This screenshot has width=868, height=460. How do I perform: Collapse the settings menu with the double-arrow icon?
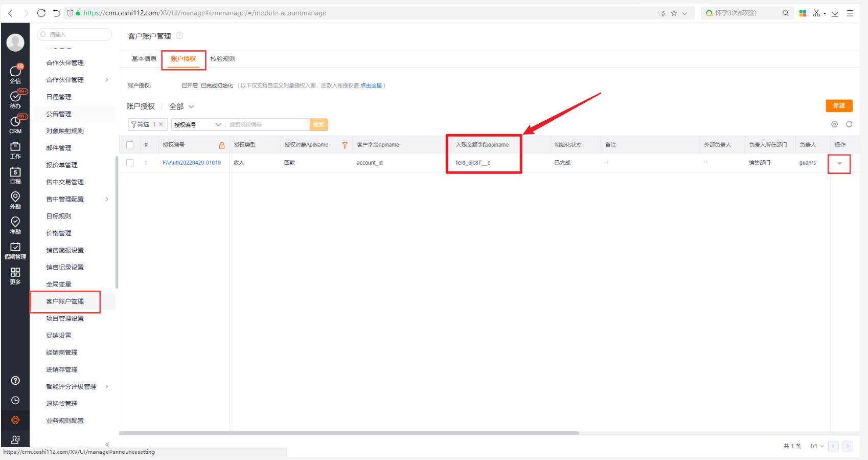(107, 445)
